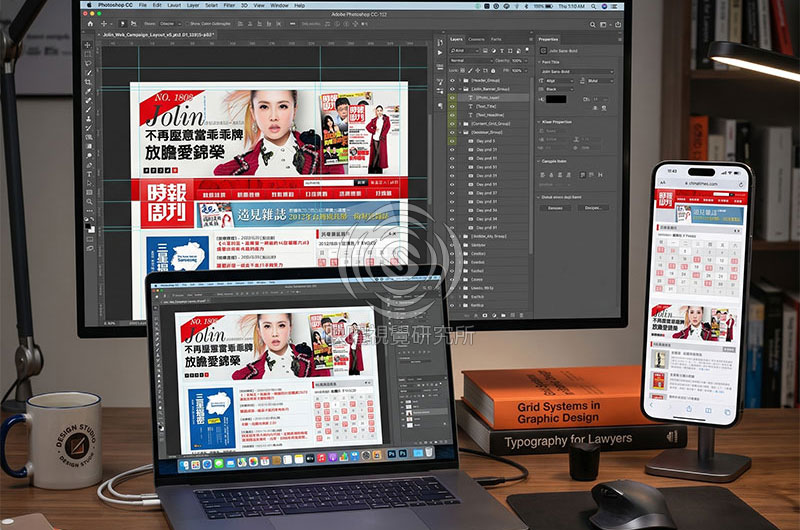800x530 pixels.
Task: Select the Brush tool on the monitor
Action: point(88,110)
